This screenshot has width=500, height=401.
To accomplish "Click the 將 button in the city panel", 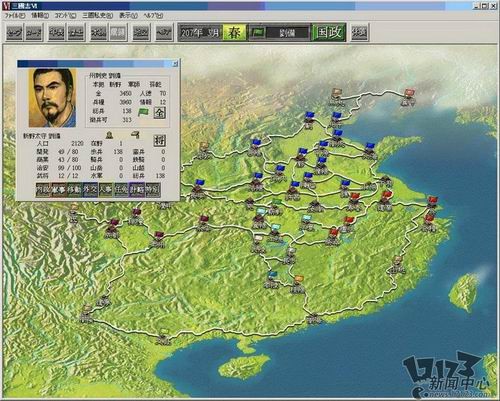I will click(x=160, y=140).
